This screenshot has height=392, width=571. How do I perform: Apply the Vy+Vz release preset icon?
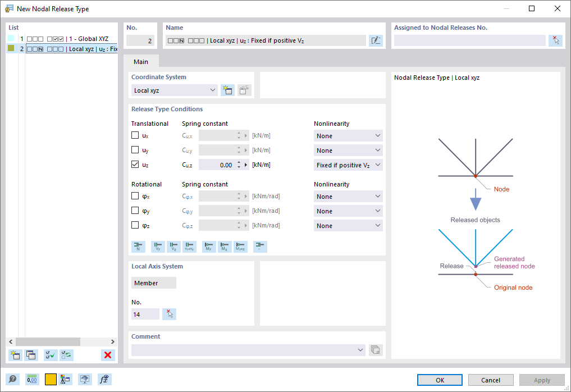pos(189,247)
